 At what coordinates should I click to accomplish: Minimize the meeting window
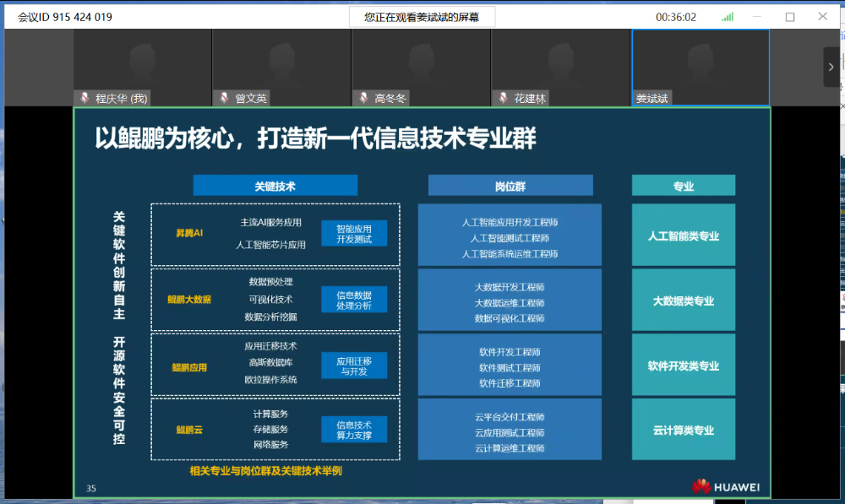[757, 17]
